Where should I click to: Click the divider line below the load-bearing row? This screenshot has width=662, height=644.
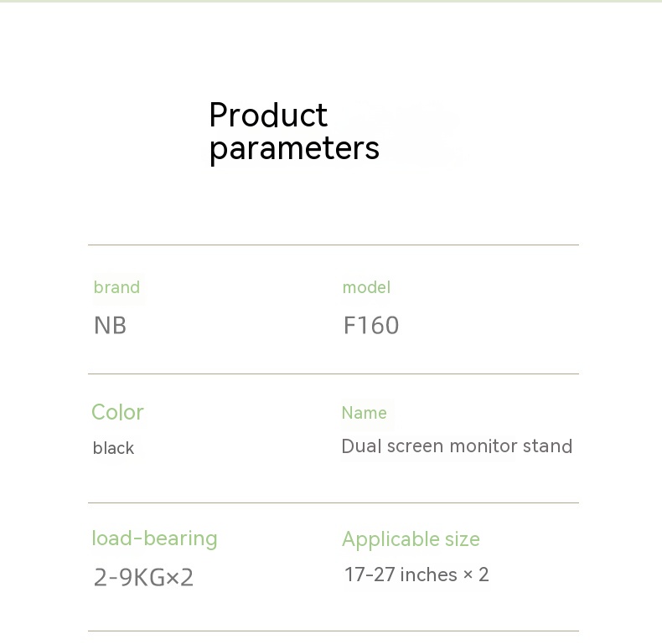pos(333,631)
